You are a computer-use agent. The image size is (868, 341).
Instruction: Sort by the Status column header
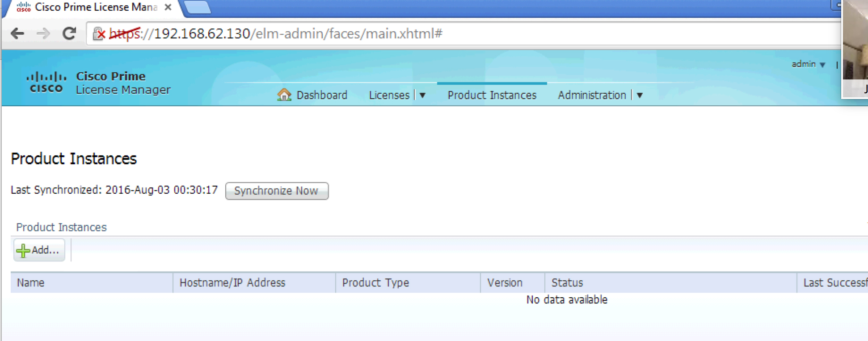pos(671,283)
